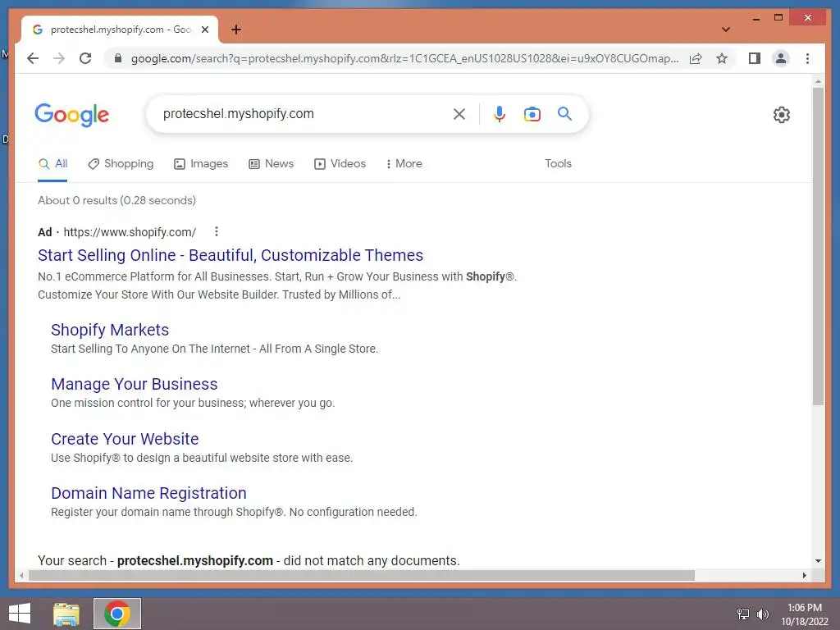Click the https://www.shopify.com/ ad URL
The height and width of the screenshot is (630, 840).
tap(130, 232)
